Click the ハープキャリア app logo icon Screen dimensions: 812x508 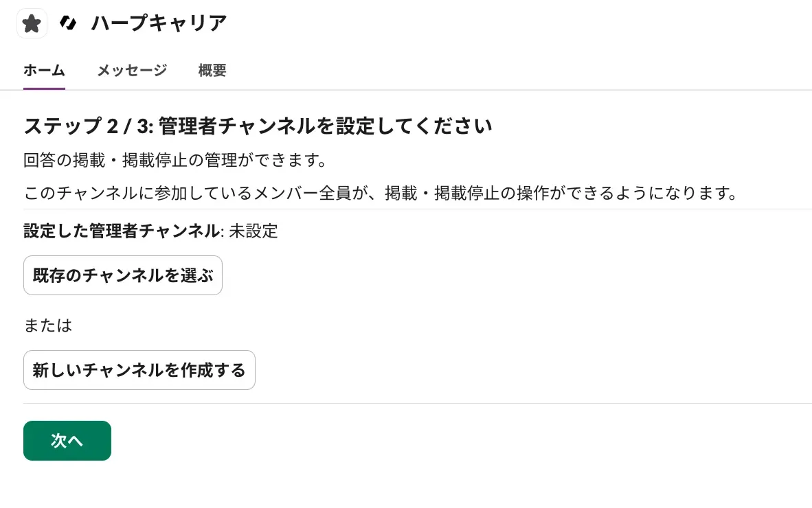68,24
